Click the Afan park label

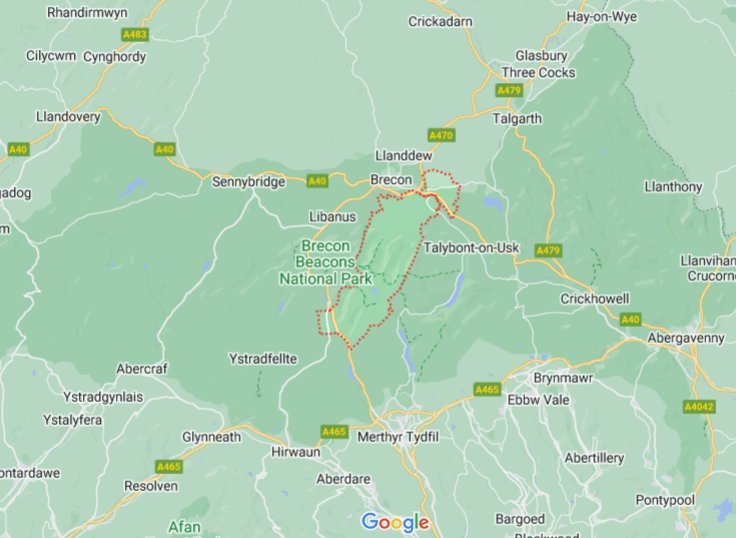coord(184,527)
